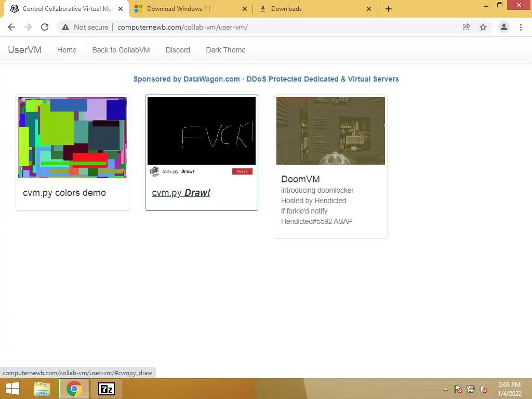Go Back to CollabVM

tap(121, 50)
